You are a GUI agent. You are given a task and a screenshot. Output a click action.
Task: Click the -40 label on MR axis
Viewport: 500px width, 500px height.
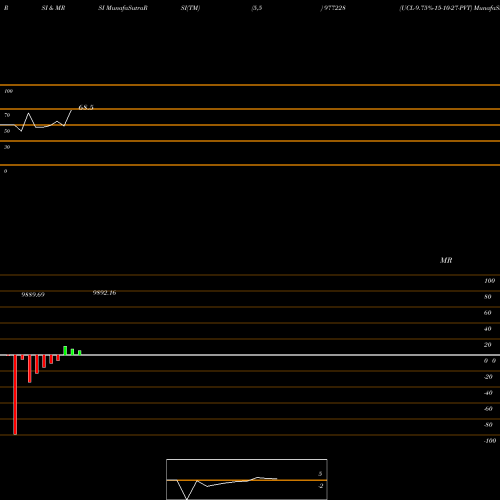(488, 393)
